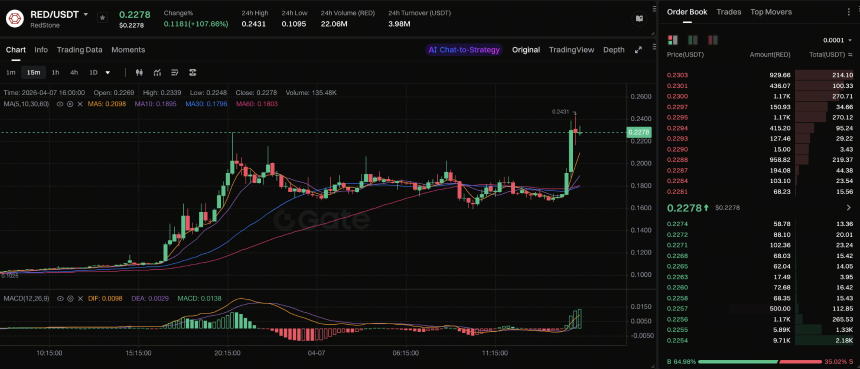The height and width of the screenshot is (369, 860).
Task: Click the Amount(RED) column header
Action: click(770, 55)
